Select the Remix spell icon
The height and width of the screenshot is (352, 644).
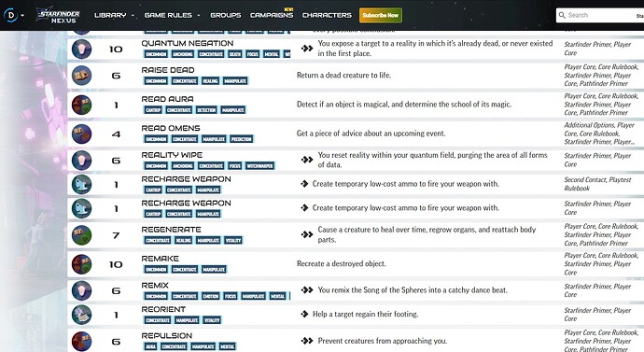coord(81,290)
